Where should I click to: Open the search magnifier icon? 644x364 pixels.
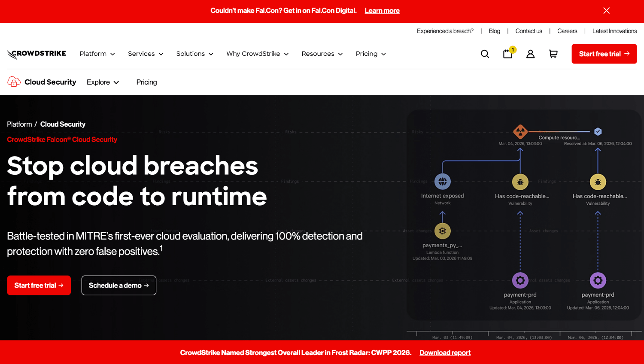(x=485, y=54)
